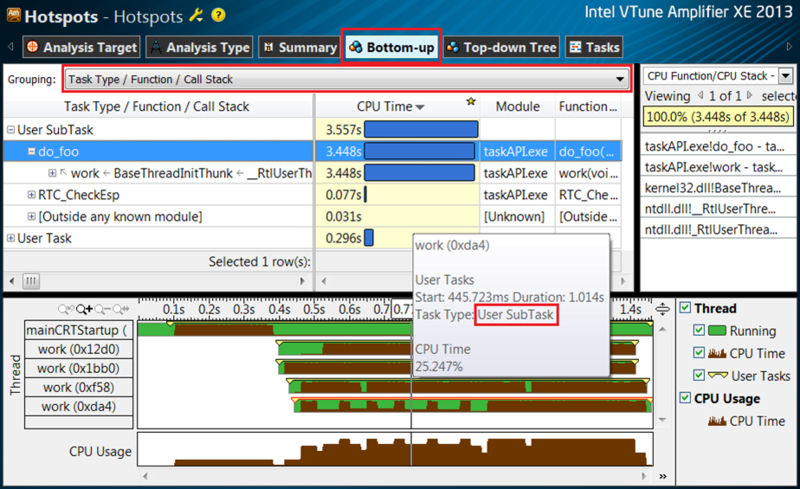Expand the User Task row
This screenshot has height=489, width=800.
(x=11, y=238)
